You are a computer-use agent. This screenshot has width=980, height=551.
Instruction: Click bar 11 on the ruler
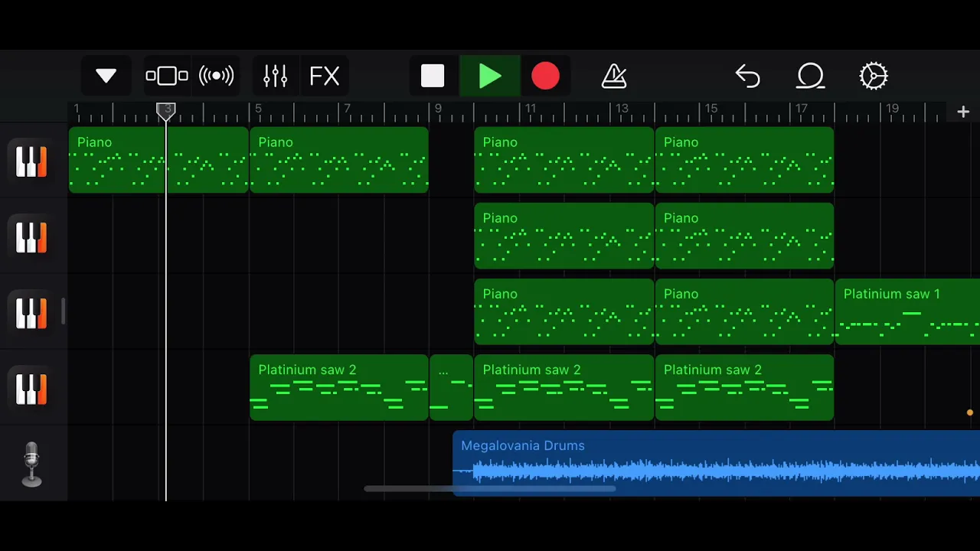point(529,109)
